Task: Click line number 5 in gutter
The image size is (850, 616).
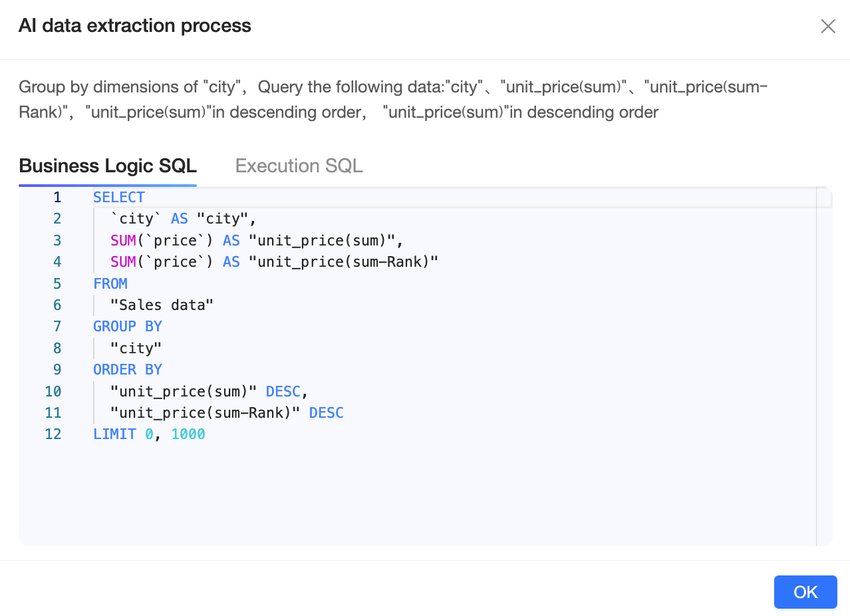Action: (57, 283)
